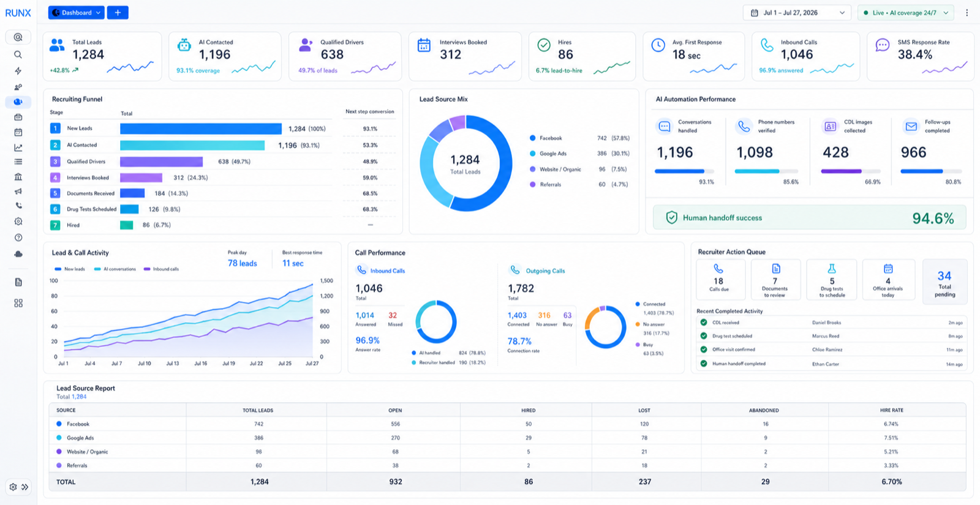Expand sidebar with double chevron icon
This screenshot has width=980, height=505.
25,487
